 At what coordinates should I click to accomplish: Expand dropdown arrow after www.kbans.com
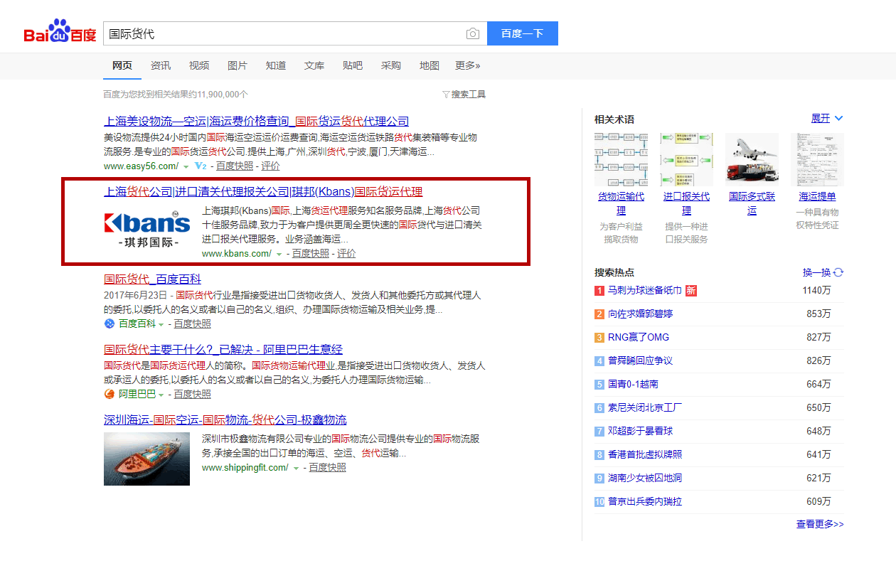279,254
